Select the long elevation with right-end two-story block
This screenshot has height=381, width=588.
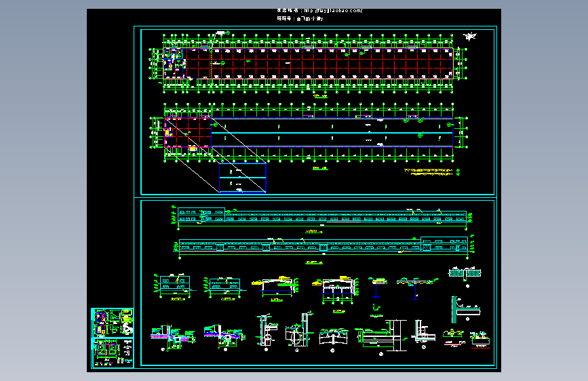tap(324, 246)
